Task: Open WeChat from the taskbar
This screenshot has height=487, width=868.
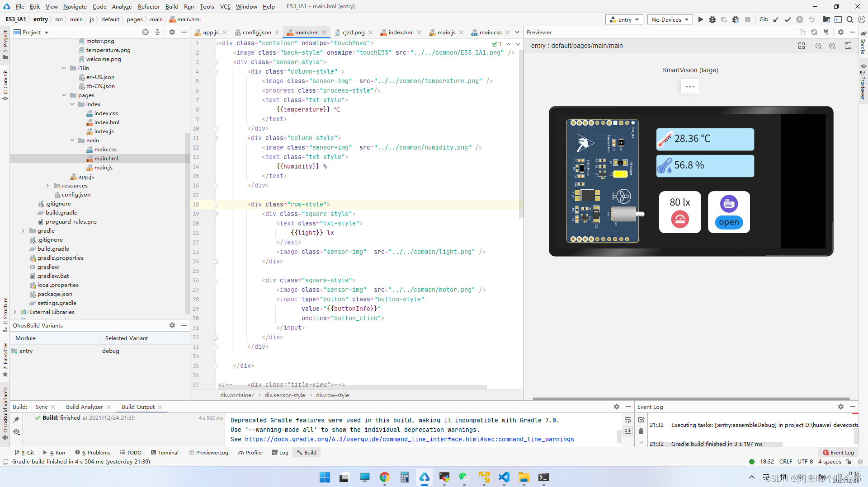Action: click(464, 477)
